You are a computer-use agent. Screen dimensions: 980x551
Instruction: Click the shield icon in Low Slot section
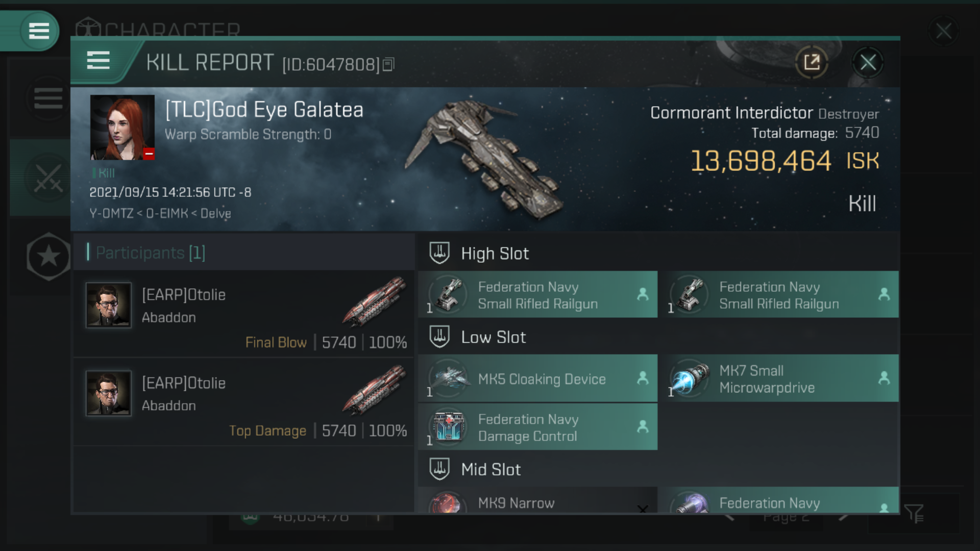pyautogui.click(x=440, y=337)
